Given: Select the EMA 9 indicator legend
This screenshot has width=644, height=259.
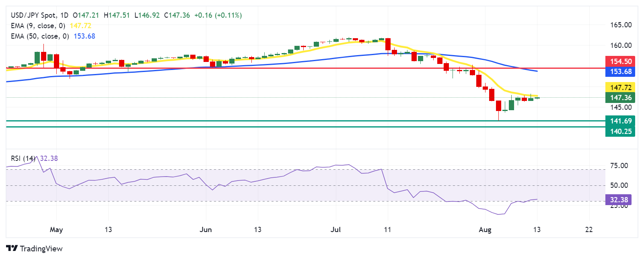Looking at the screenshot, I should [38, 26].
